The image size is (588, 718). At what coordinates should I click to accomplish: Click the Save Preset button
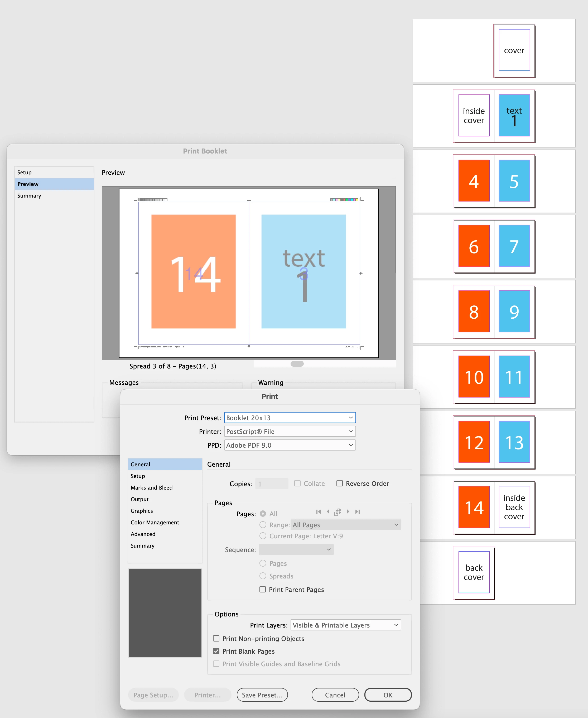click(262, 695)
